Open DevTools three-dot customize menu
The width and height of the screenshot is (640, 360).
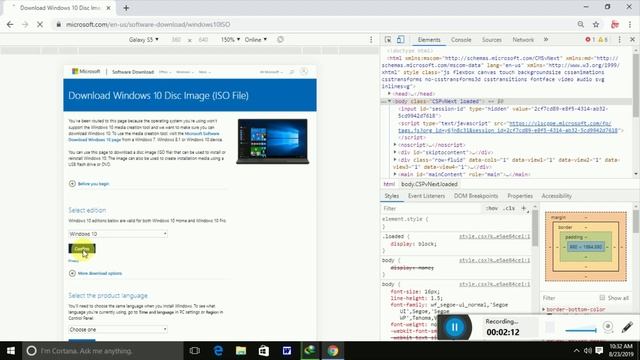point(619,40)
